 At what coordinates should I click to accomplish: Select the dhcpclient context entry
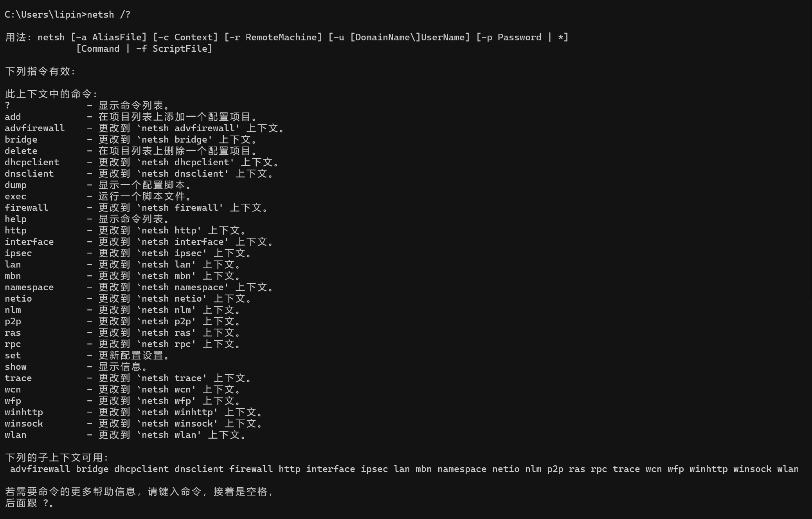[x=32, y=162]
